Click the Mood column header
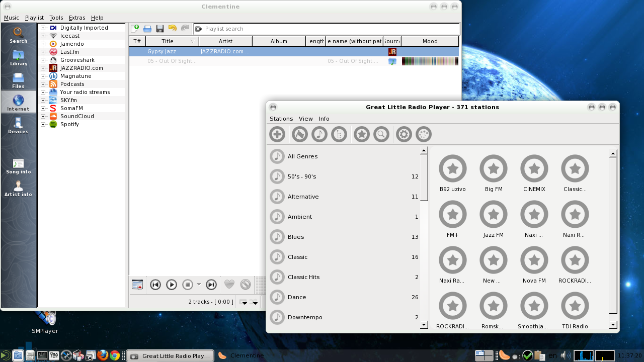The image size is (644, 362). click(430, 41)
